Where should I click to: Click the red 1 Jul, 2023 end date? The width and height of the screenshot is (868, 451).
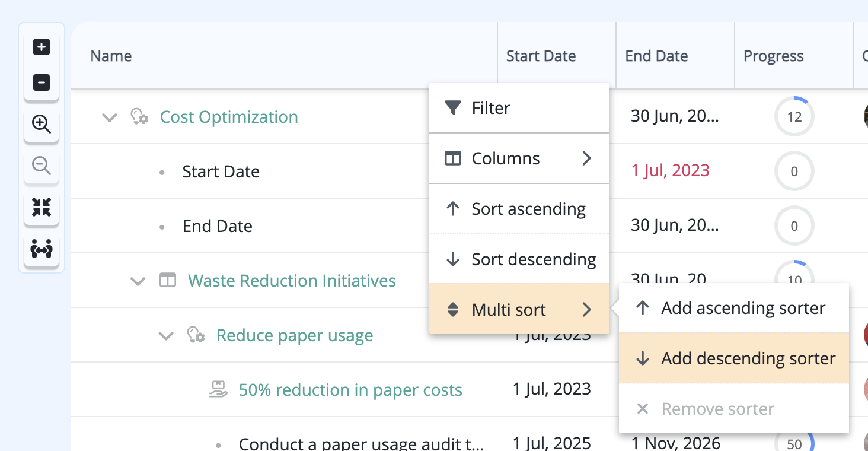click(x=670, y=170)
